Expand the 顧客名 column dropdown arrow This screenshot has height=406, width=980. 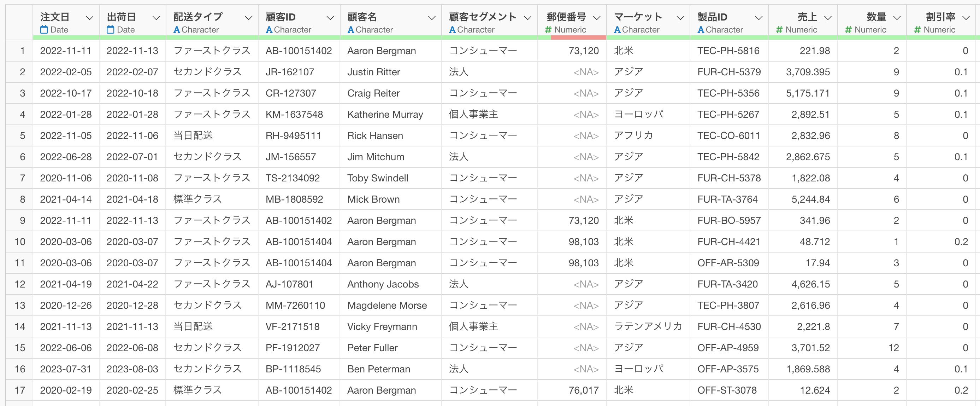click(431, 18)
